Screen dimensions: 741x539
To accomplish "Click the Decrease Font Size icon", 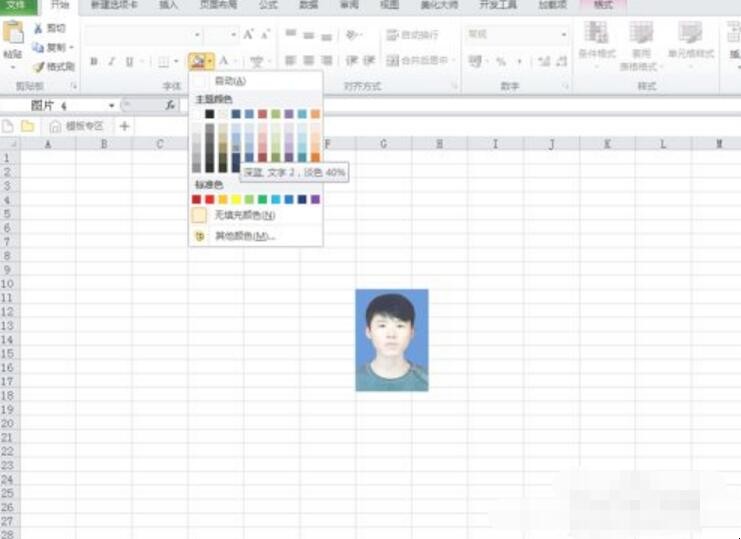I will (x=265, y=34).
